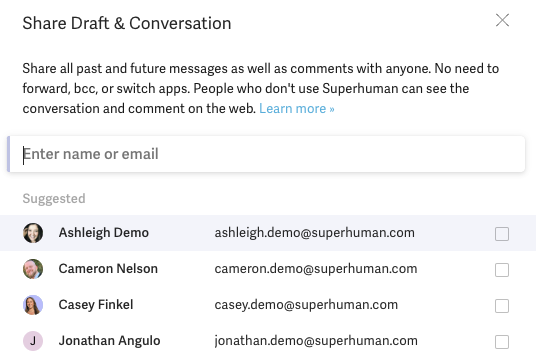Click Casey Finkel's avatar image
The width and height of the screenshot is (536, 360).
(x=33, y=305)
